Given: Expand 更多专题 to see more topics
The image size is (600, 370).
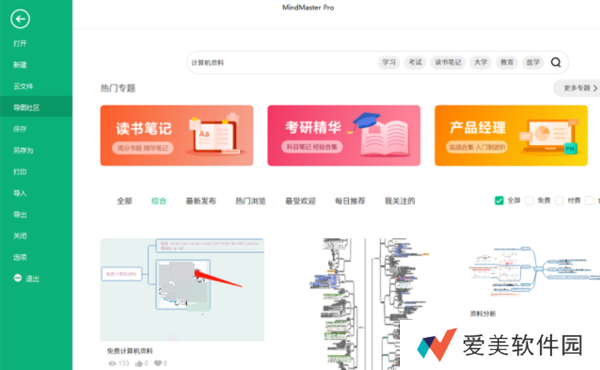Looking at the screenshot, I should coord(577,88).
